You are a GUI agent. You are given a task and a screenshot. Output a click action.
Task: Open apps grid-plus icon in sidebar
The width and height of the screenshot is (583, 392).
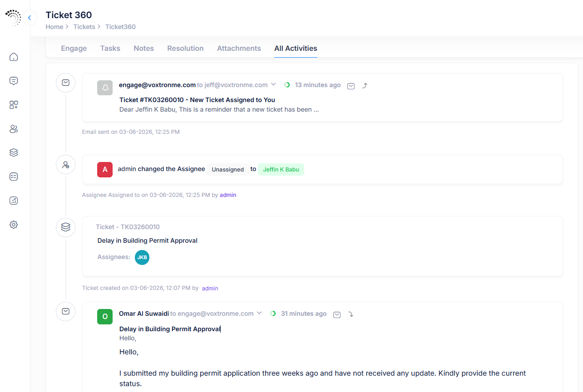point(14,105)
